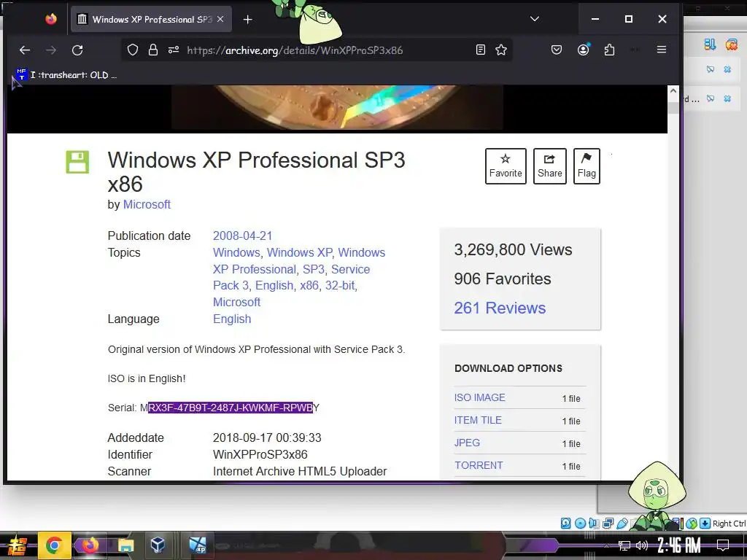
Task: Click the CD image preview thumbnail
Action: pyautogui.click(x=337, y=107)
